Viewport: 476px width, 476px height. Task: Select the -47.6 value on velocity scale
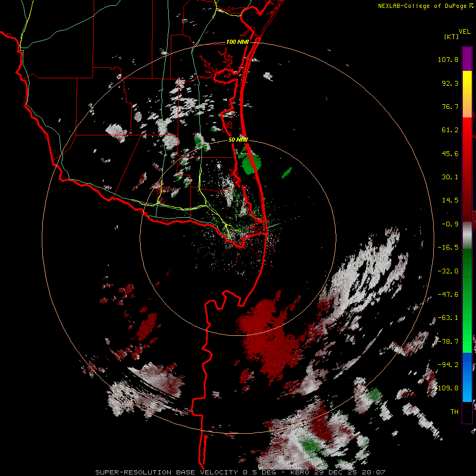448,295
